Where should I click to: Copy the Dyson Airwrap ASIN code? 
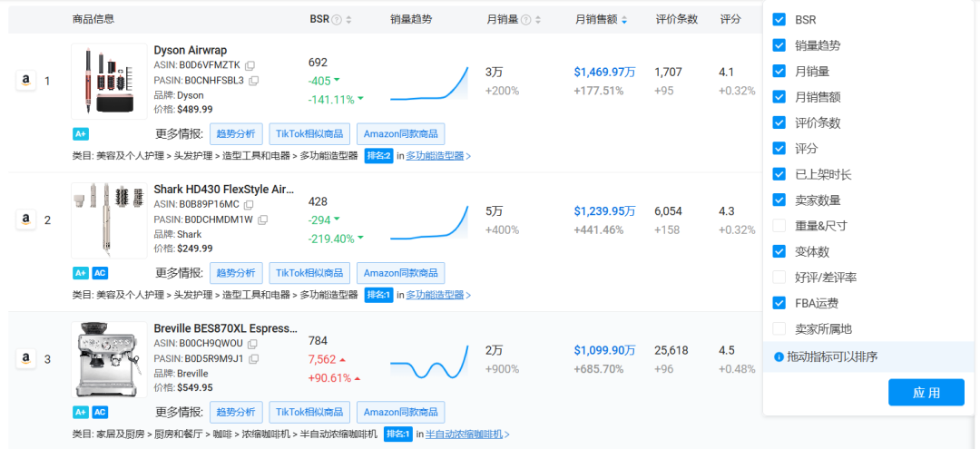(x=250, y=65)
